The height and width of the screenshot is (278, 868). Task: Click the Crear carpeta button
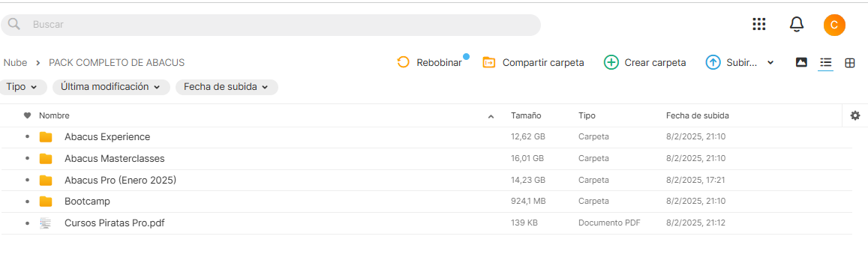coord(645,62)
